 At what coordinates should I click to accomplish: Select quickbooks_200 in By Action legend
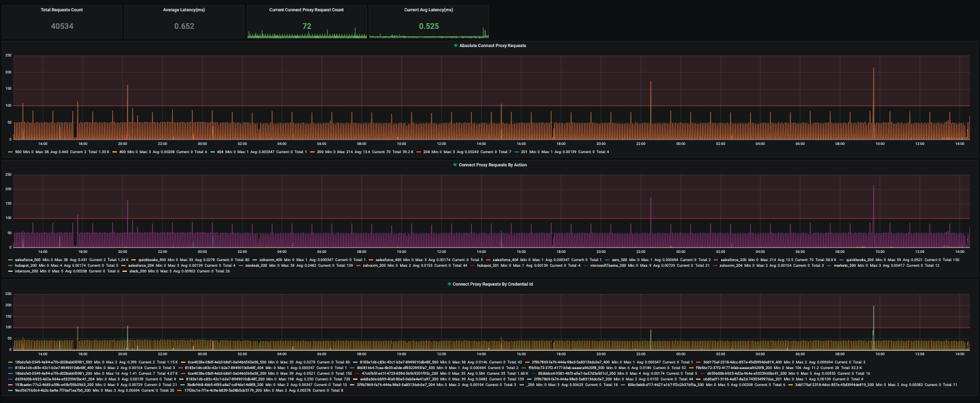coord(860,260)
